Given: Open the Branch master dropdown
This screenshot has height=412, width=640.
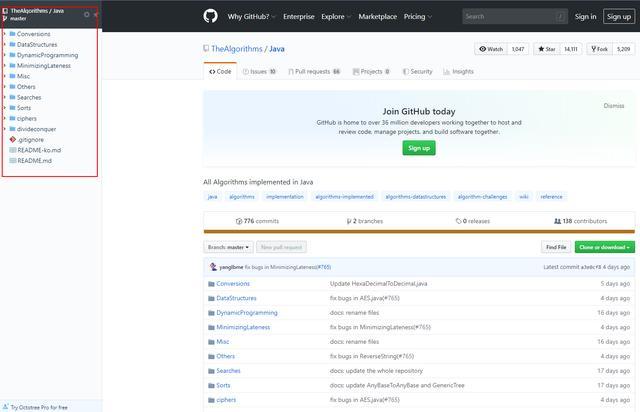Looking at the screenshot, I should pos(228,247).
